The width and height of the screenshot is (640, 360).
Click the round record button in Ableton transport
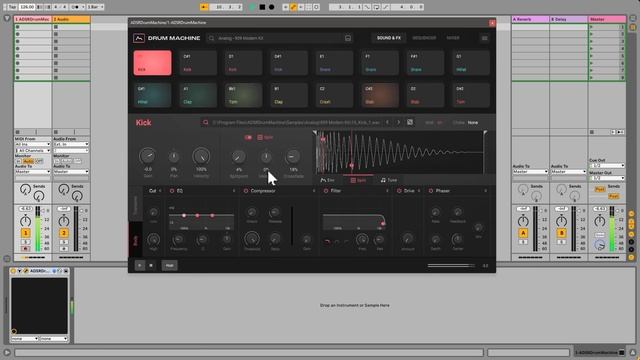(271, 7)
